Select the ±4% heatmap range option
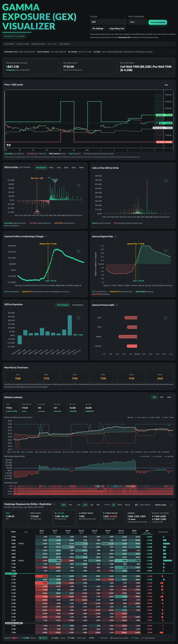The width and height of the screenshot is (178, 644). (x=92, y=505)
